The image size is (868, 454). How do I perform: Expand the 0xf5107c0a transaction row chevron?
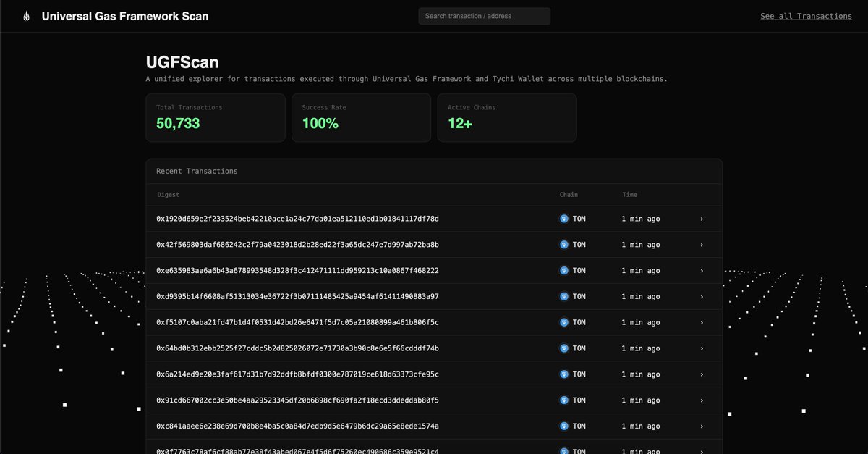[x=702, y=322]
